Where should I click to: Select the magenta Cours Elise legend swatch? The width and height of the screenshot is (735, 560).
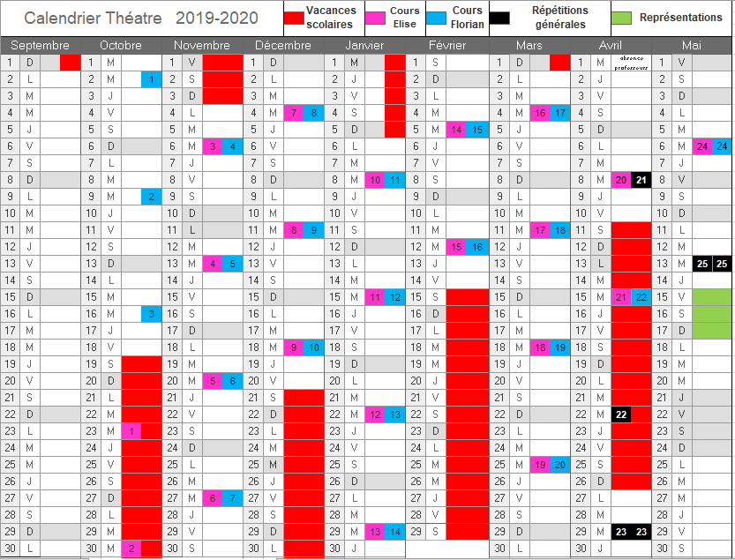pyautogui.click(x=374, y=18)
